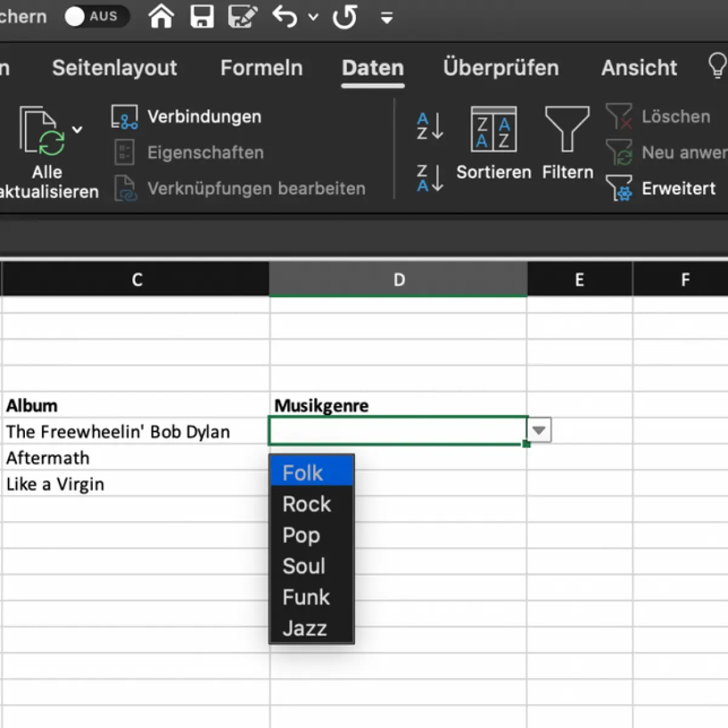Open the Undo history dropdown arrow
728x728 pixels.
click(x=313, y=17)
